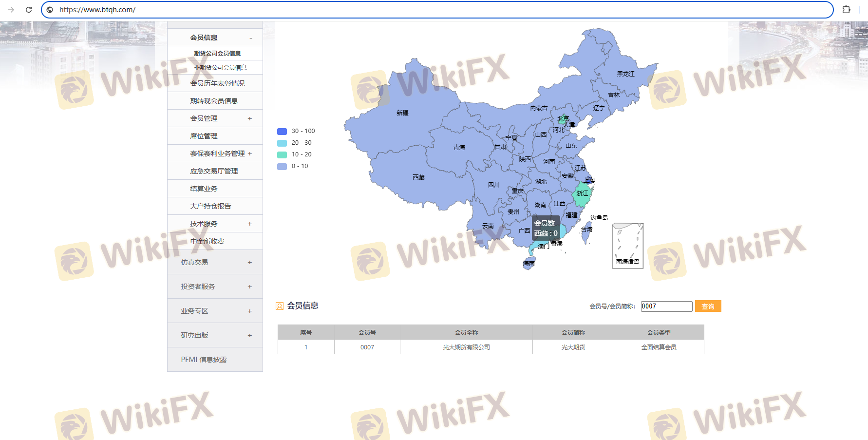Select 浙江 province on the map
The width and height of the screenshot is (868, 440).
[x=582, y=194]
